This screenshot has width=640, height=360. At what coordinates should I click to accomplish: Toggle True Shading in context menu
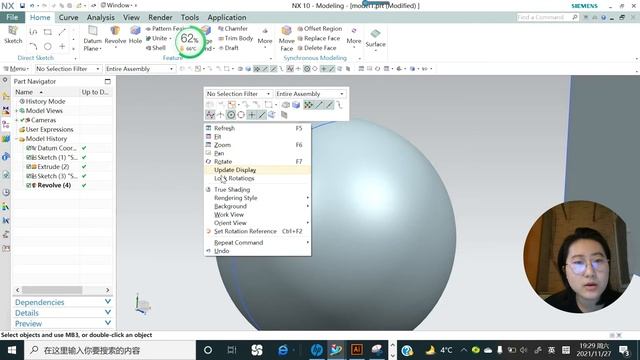[x=257, y=189]
